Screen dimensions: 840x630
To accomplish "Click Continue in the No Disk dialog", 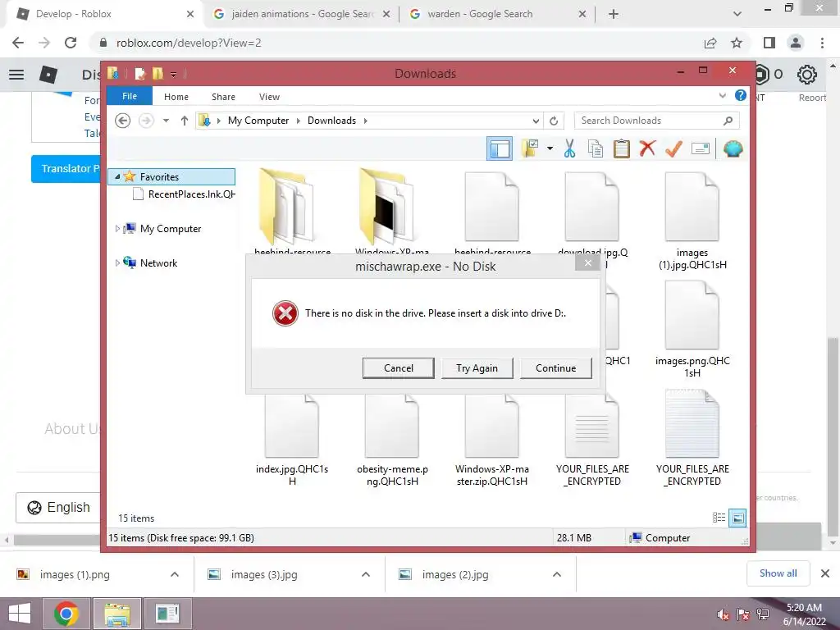I will click(x=556, y=368).
